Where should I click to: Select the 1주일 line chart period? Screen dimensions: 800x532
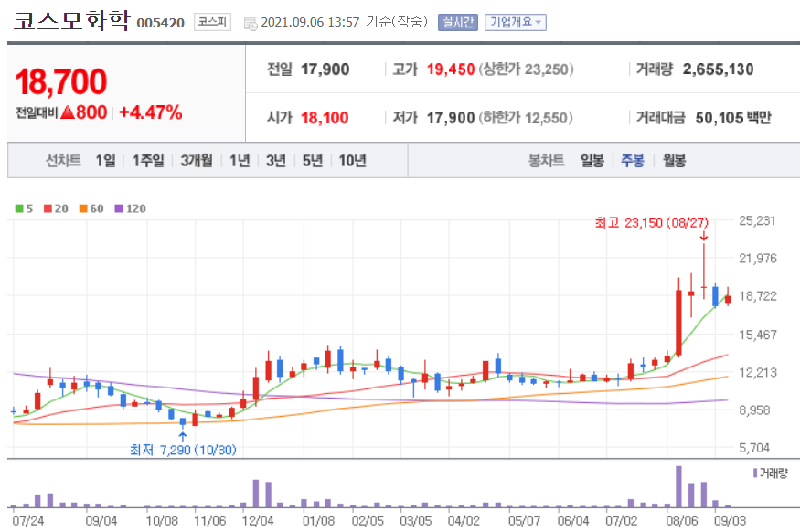pyautogui.click(x=148, y=161)
